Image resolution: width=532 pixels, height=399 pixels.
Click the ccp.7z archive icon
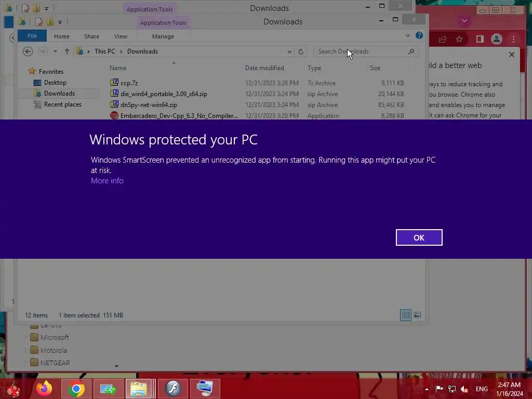114,82
